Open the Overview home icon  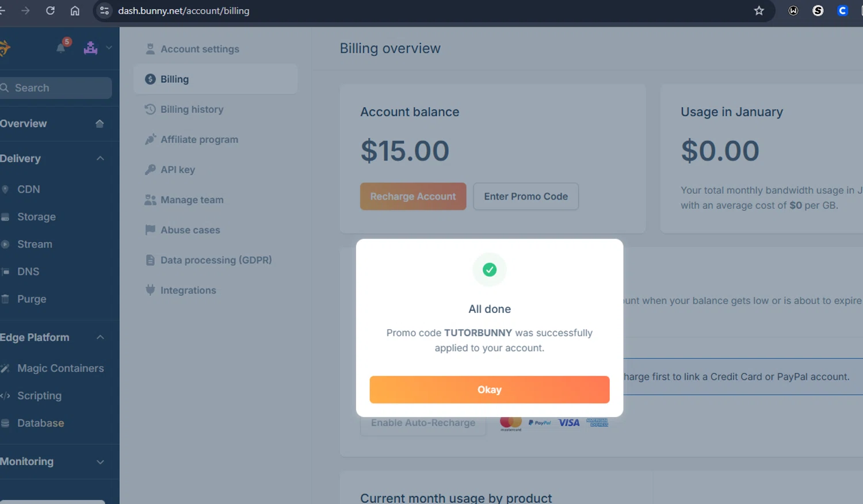coord(100,124)
